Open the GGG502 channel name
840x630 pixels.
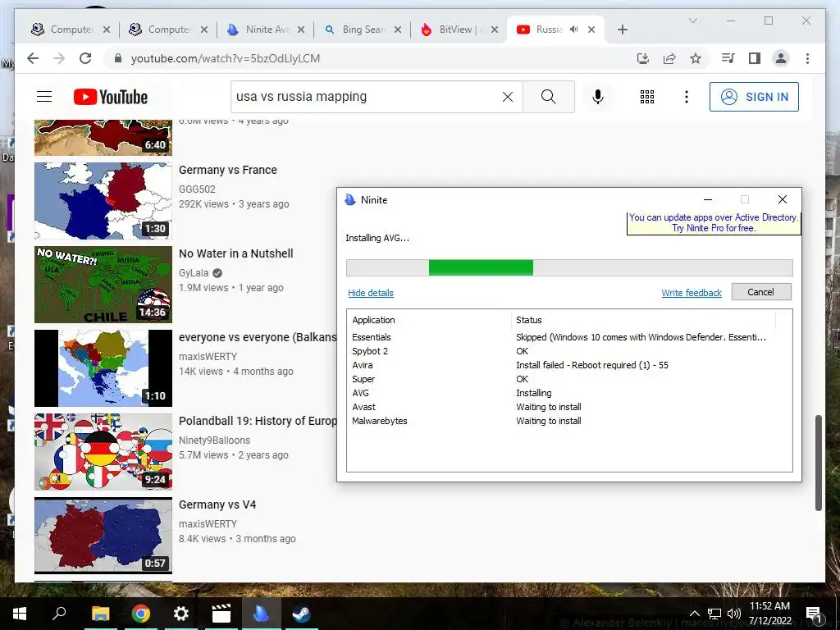pos(197,189)
